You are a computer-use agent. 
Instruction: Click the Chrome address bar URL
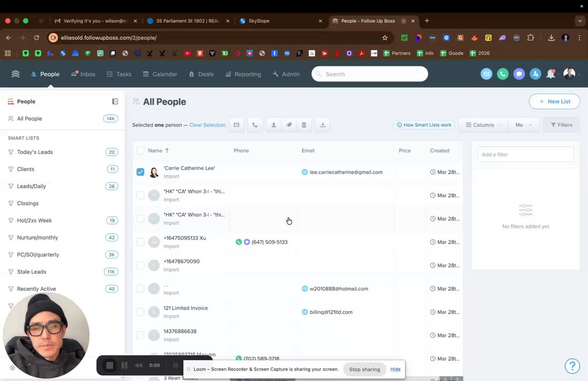tap(109, 38)
